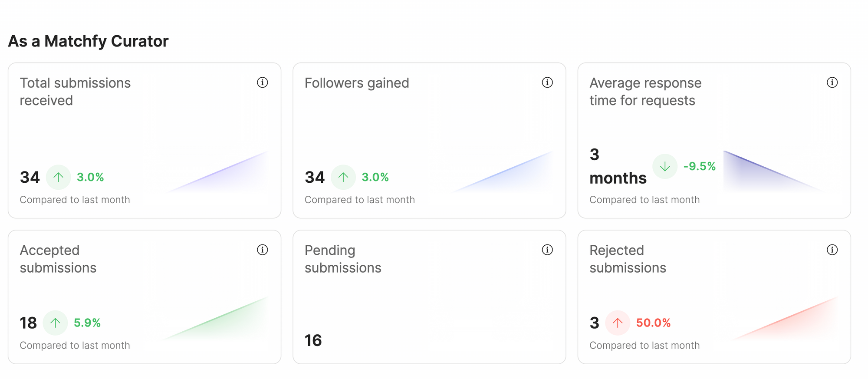Click the up arrow on Accepted submissions
Image resolution: width=868 pixels, height=379 pixels.
[x=55, y=323]
